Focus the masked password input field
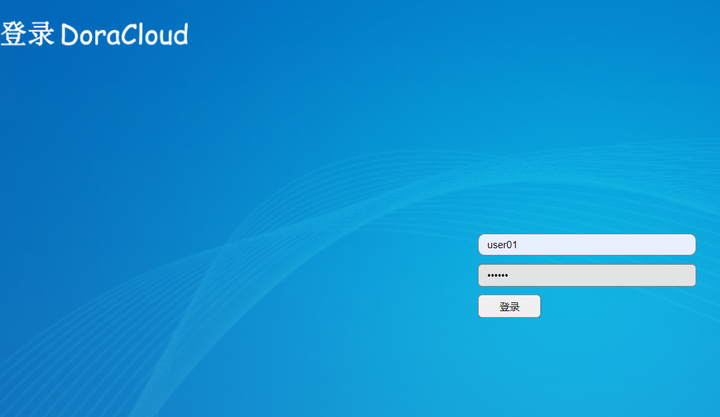The height and width of the screenshot is (417, 720). click(x=587, y=275)
